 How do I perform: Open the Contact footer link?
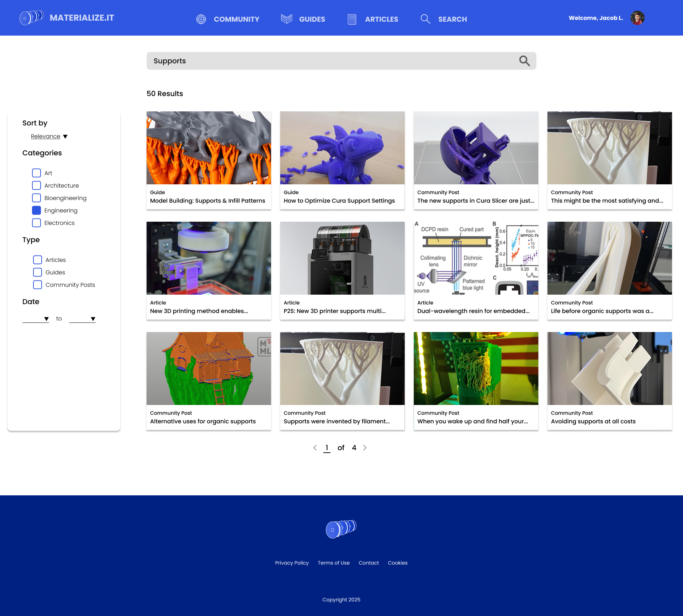369,563
